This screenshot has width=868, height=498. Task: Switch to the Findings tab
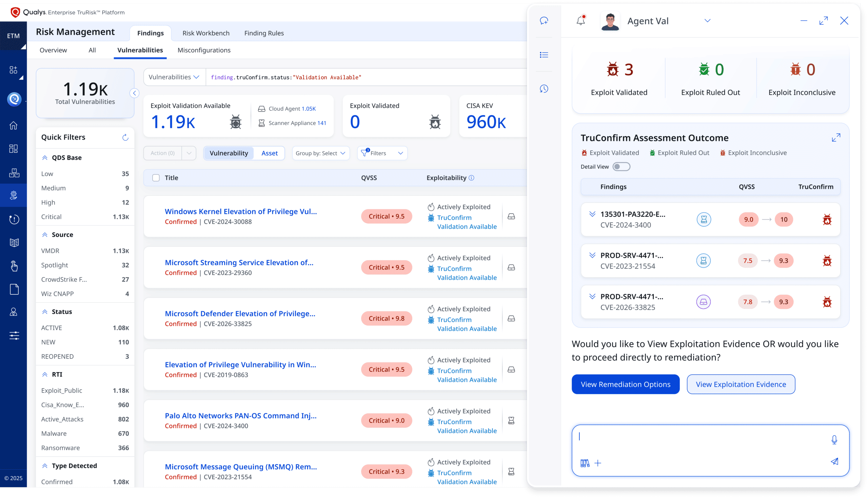[x=150, y=33]
